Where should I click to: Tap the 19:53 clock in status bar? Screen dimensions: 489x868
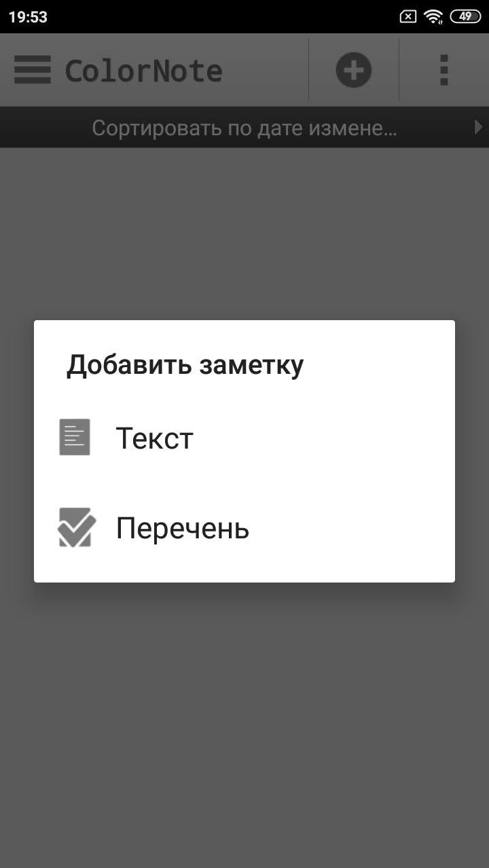click(28, 17)
